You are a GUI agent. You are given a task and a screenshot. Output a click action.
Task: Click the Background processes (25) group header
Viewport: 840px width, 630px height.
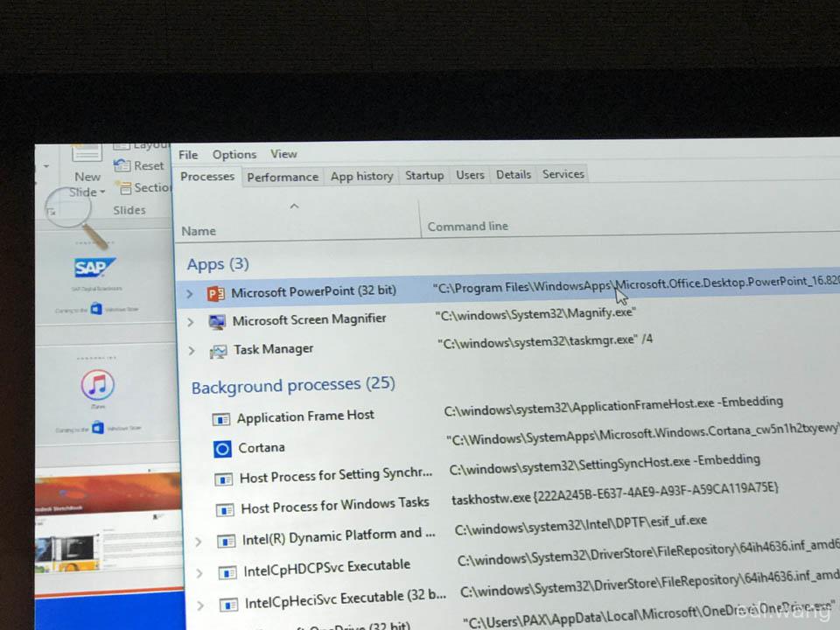[x=294, y=385]
